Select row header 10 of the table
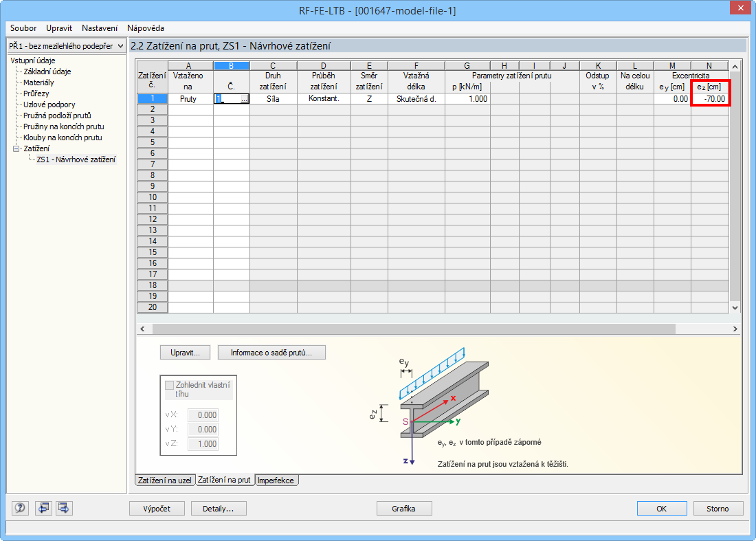Screen dimensions: 756x541 pyautogui.click(x=153, y=198)
